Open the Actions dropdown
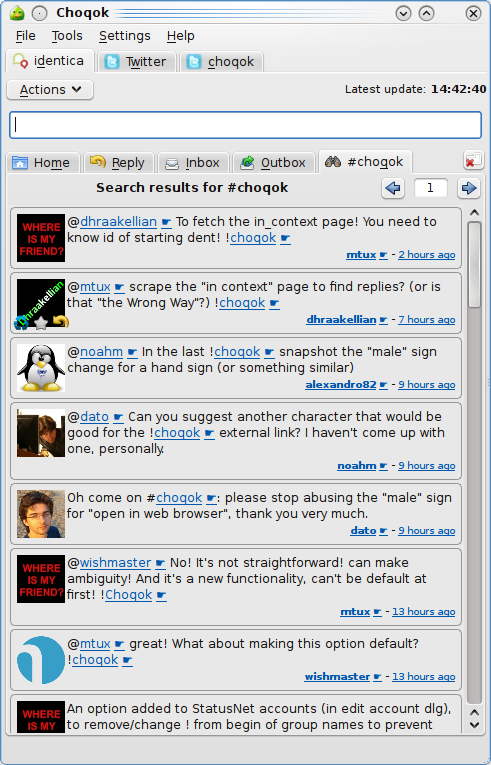The width and height of the screenshot is (491, 765). pyautogui.click(x=50, y=90)
